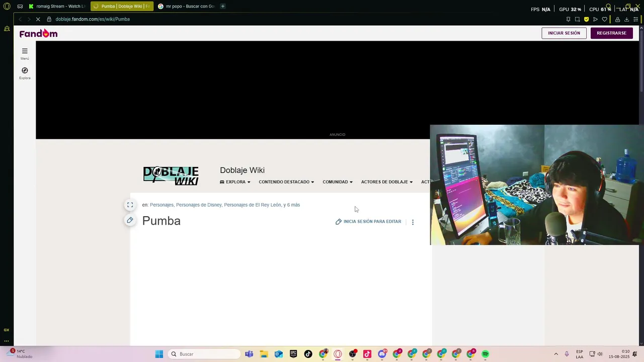644x362 pixels.
Task: Click the yellow ad blocker shield icon
Action: [586, 19]
